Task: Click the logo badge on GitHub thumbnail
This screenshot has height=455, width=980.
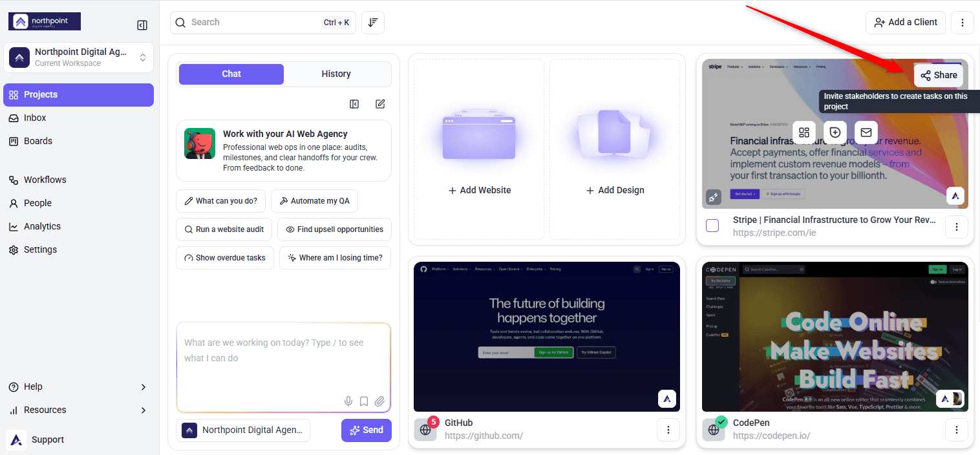Action: pyautogui.click(x=667, y=399)
